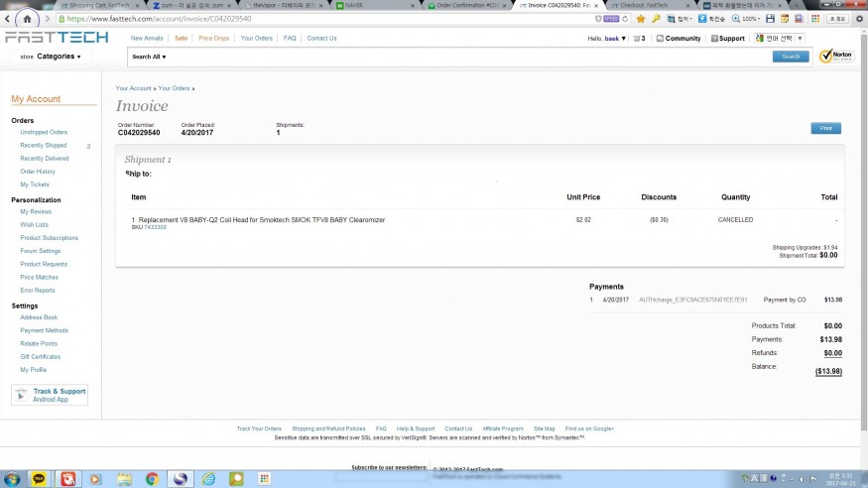
Task: Click the purple SPEED badge
Action: tap(611, 19)
